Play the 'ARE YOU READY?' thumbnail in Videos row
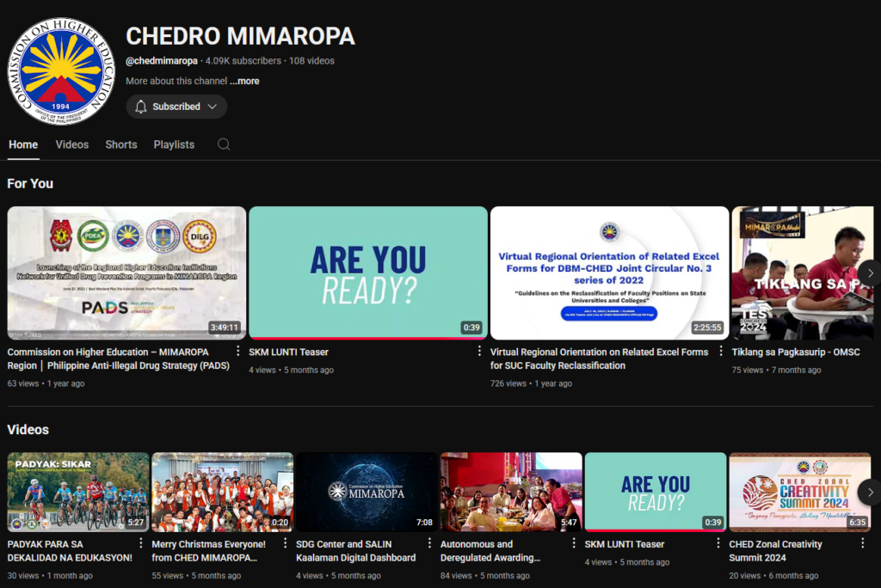Screen dimensions: 881x588 [656, 493]
